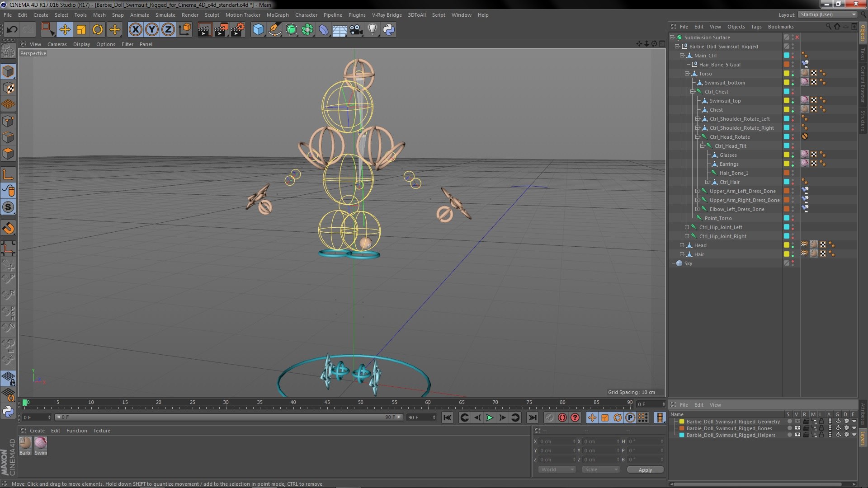Click Record Active Objects button
This screenshot has width=868, height=488.
pos(549,418)
